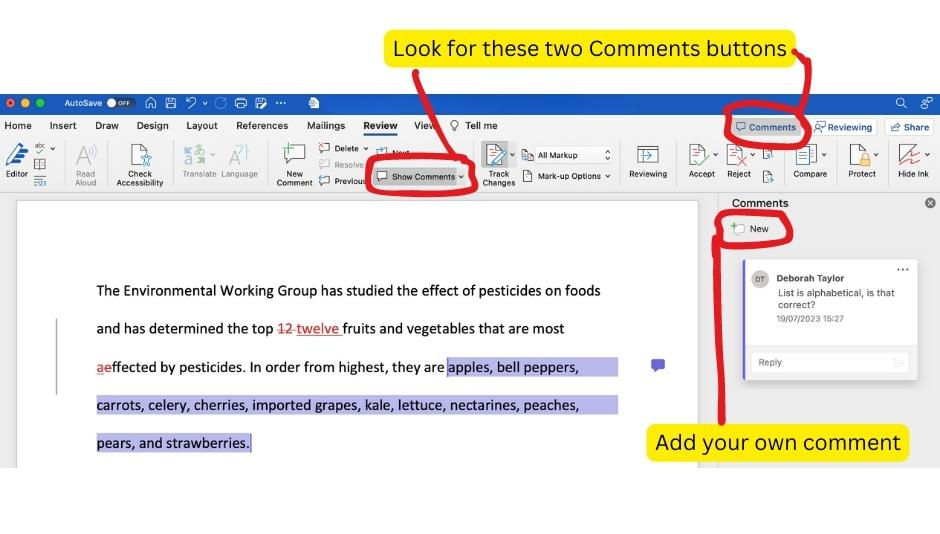Click the Share button
The width and height of the screenshot is (940, 534).
[909, 127]
